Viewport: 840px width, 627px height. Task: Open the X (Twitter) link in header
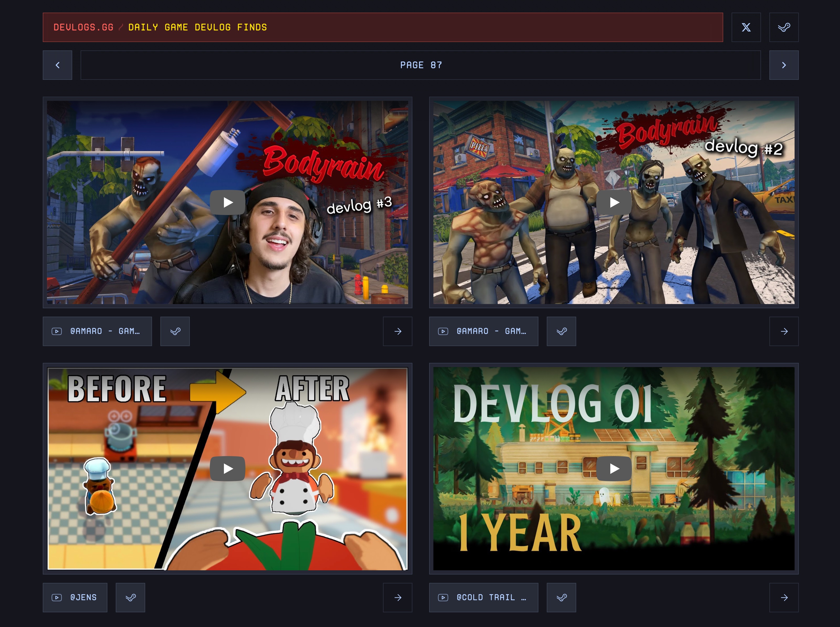[746, 27]
